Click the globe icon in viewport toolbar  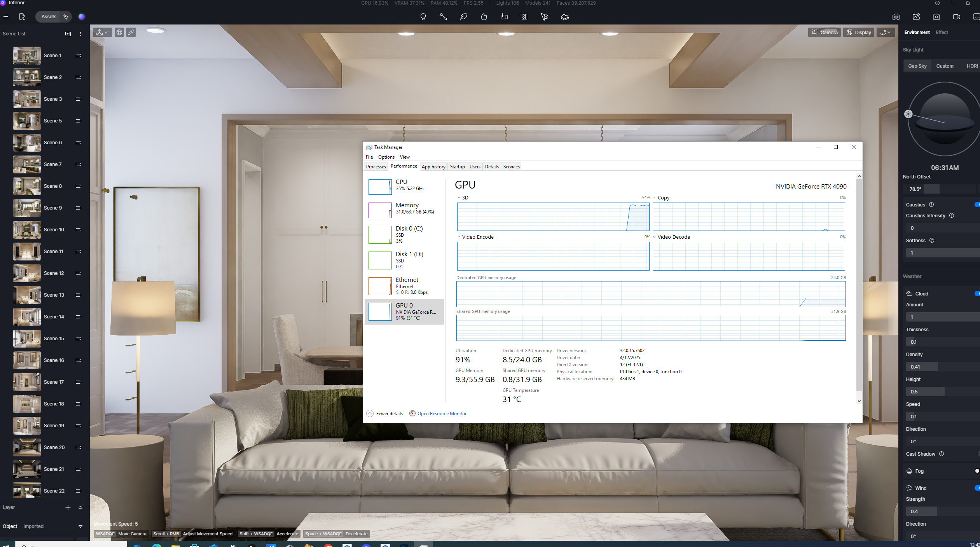tap(119, 33)
